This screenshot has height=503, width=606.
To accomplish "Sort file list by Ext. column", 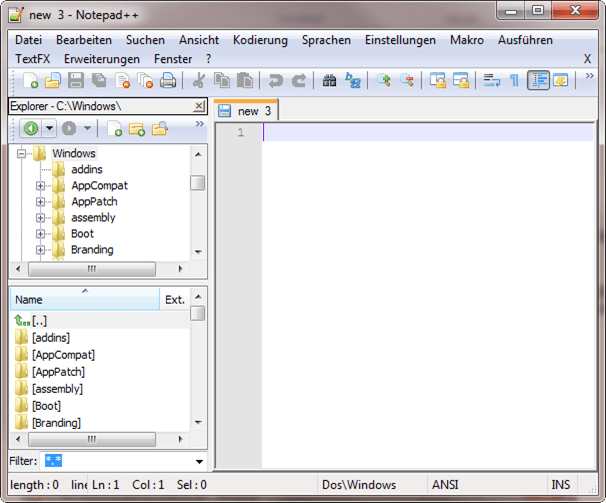I will pyautogui.click(x=175, y=299).
